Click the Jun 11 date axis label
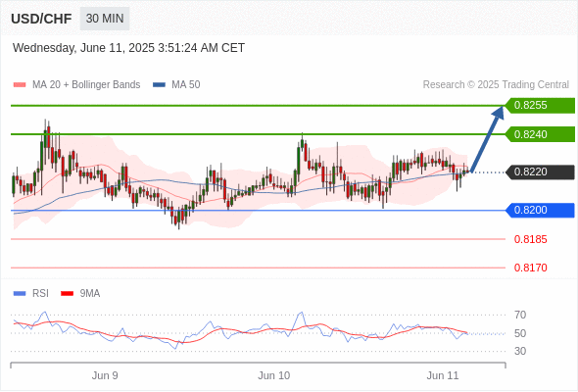 [443, 375]
